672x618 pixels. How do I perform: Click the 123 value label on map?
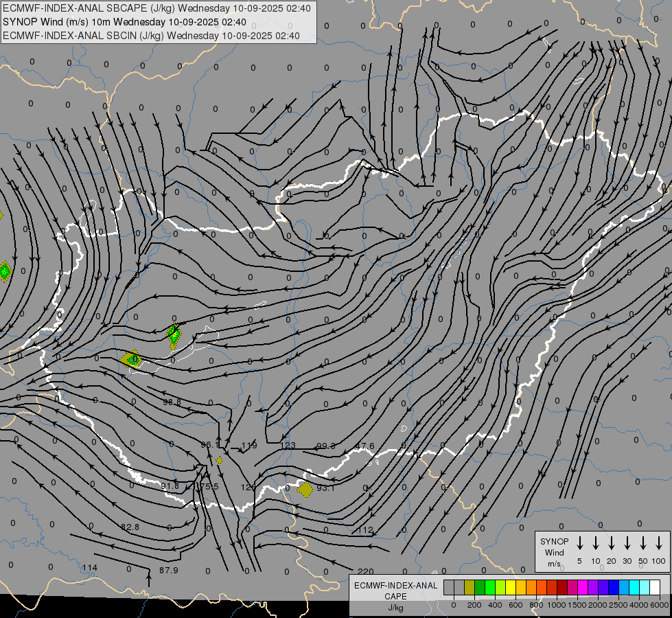[x=288, y=446]
